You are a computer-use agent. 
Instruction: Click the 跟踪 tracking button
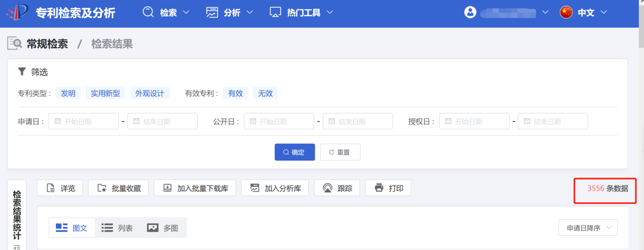click(x=337, y=188)
